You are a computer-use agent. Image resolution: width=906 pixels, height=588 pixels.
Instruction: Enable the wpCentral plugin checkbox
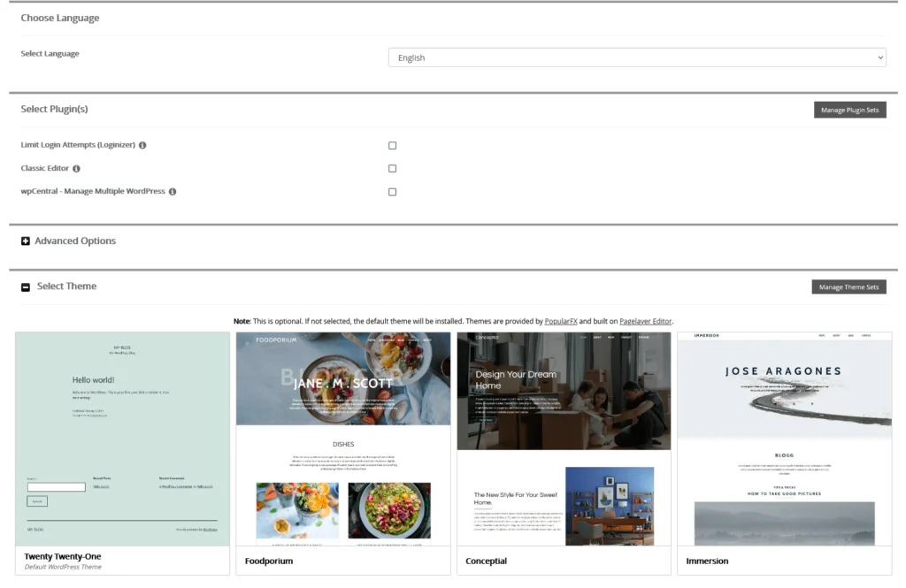pyautogui.click(x=392, y=191)
